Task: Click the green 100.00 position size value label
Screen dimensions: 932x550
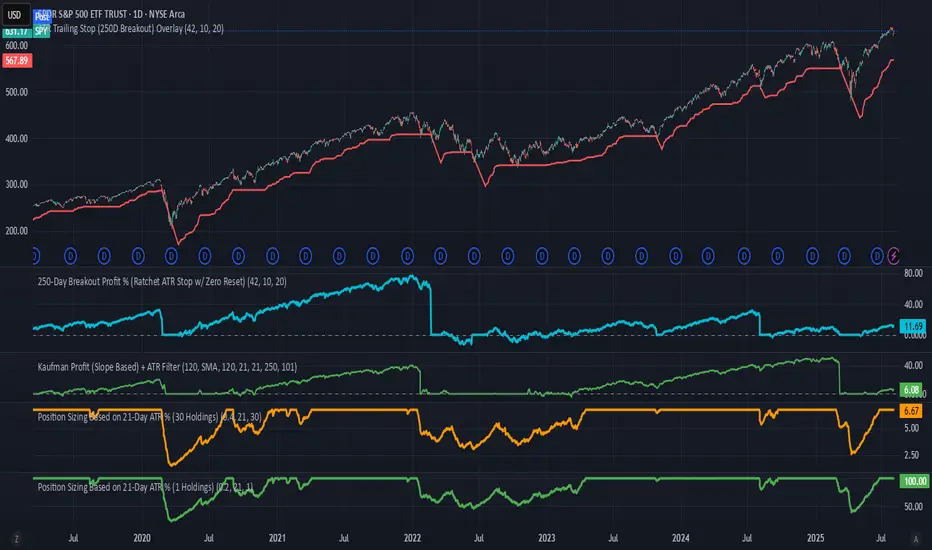Action: (x=914, y=481)
